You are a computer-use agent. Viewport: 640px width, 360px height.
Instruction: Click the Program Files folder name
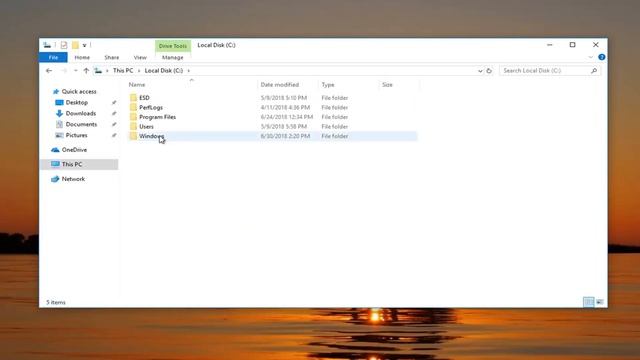(x=158, y=117)
